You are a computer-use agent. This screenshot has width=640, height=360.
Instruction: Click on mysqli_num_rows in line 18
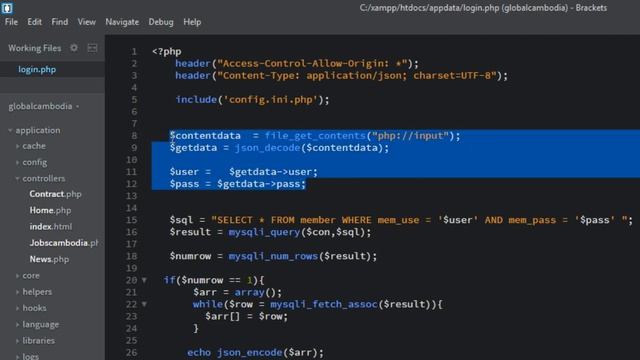(x=273, y=256)
